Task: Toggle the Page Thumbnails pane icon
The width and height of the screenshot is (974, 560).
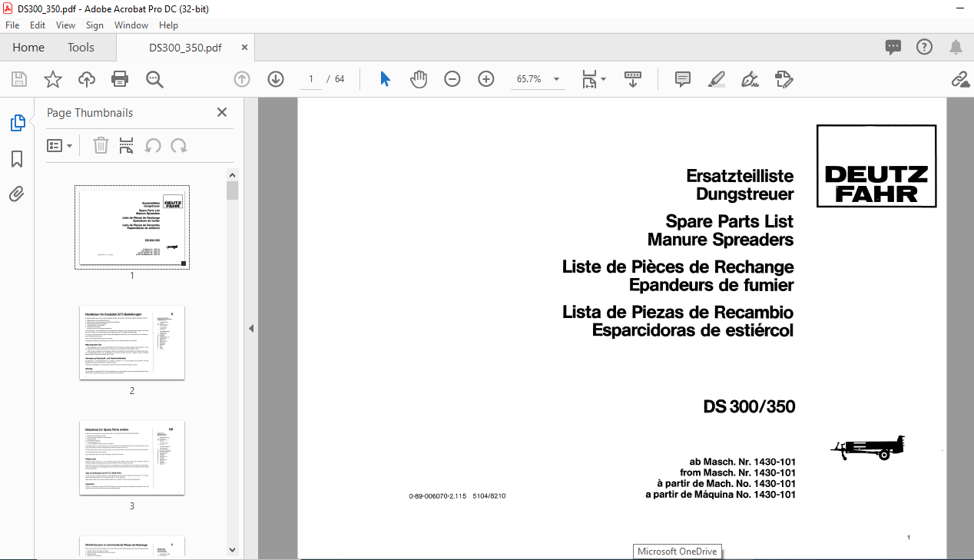Action: point(17,123)
